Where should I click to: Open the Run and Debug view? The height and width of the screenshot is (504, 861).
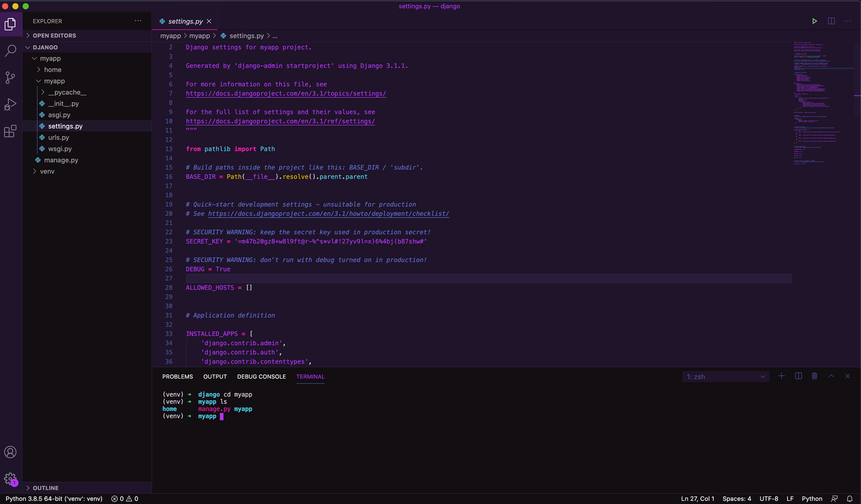click(x=10, y=104)
